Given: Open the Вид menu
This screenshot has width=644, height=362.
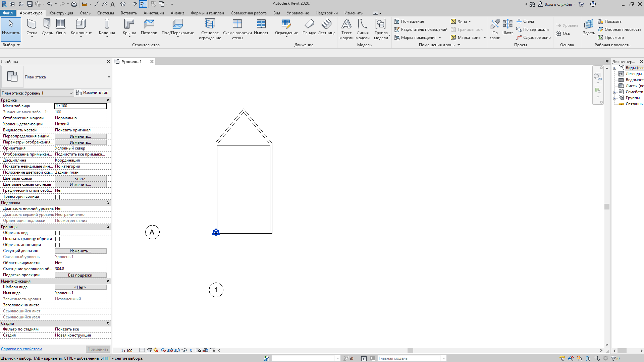Looking at the screenshot, I should (276, 13).
